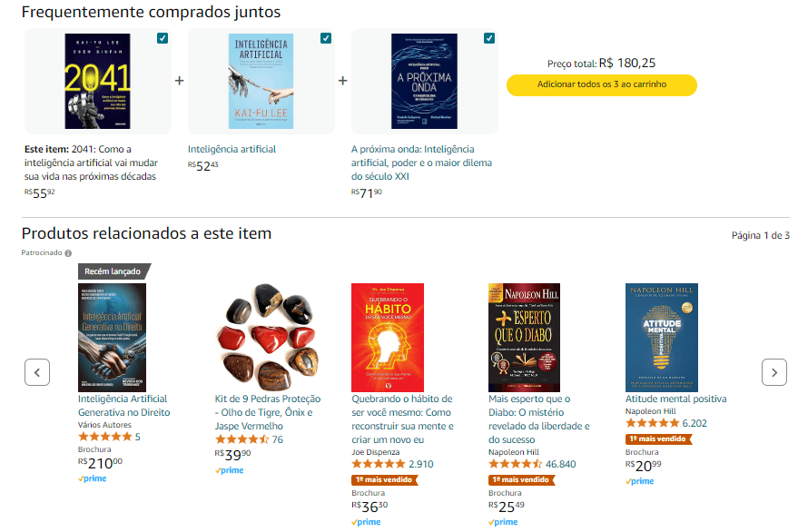The width and height of the screenshot is (798, 532).
Task: Uncheck the 2041 book checkbox
Action: [162, 38]
